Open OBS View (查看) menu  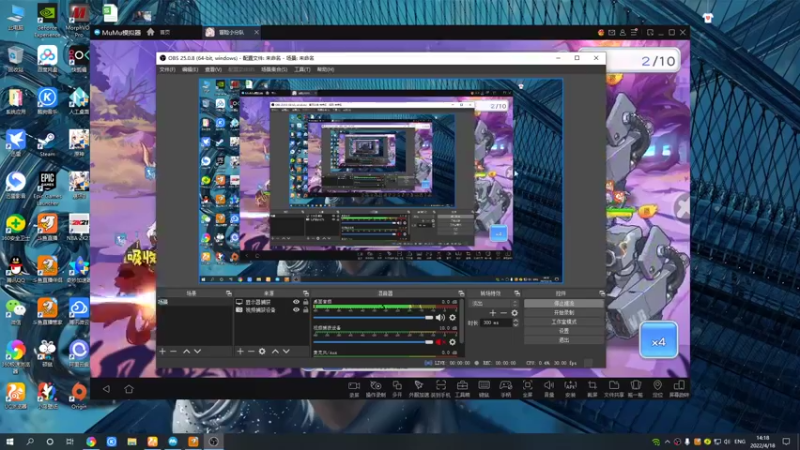coord(213,69)
